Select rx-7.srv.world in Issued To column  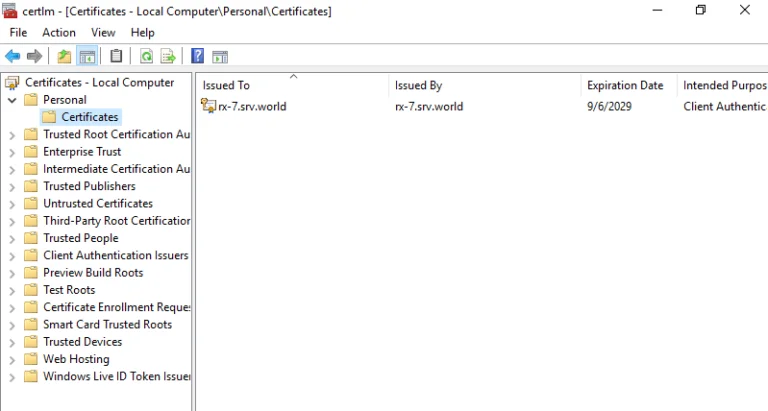tap(252, 106)
